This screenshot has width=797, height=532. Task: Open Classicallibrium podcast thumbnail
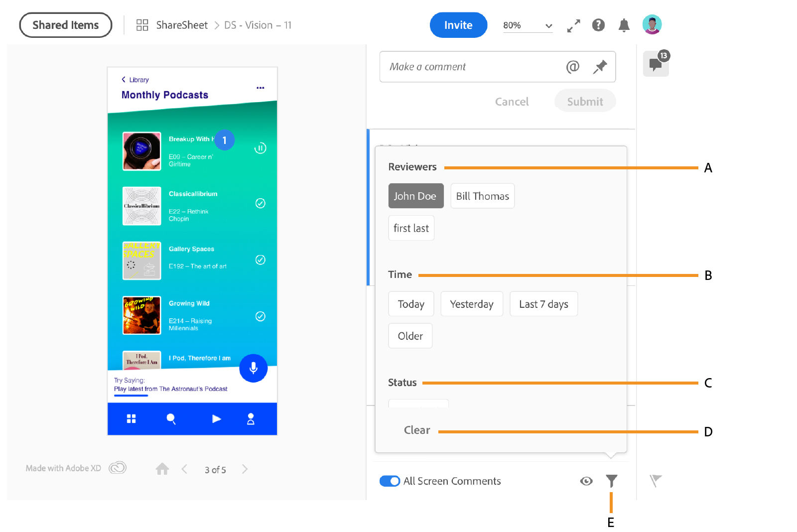(142, 206)
